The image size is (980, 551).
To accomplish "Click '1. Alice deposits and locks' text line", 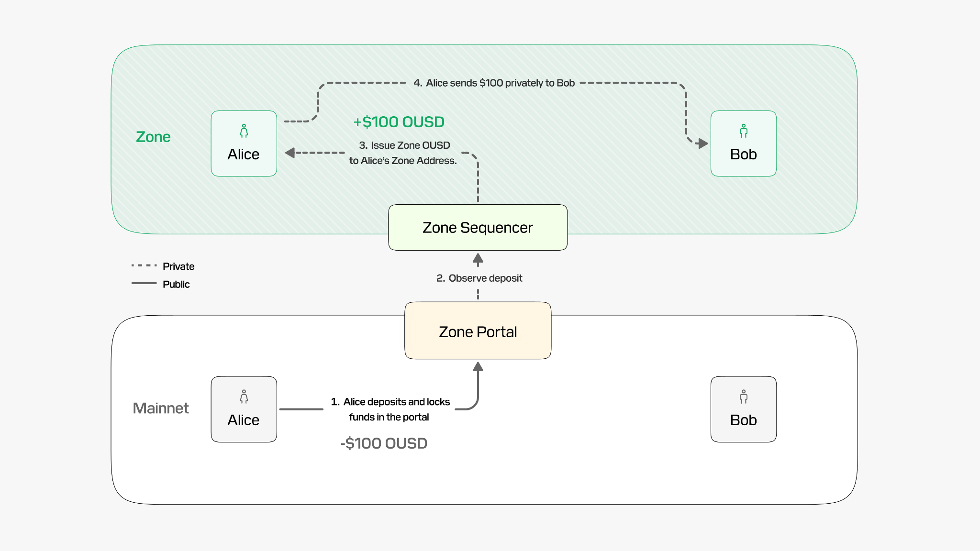I will click(390, 402).
